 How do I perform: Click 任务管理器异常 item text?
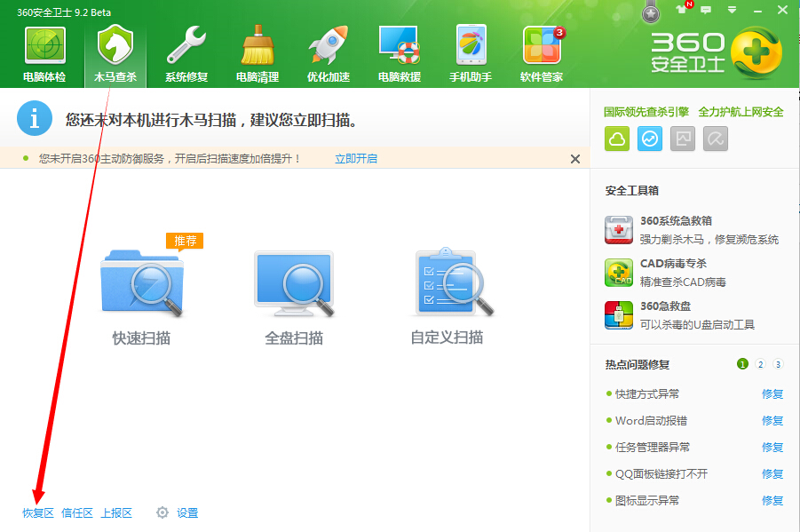point(652,448)
